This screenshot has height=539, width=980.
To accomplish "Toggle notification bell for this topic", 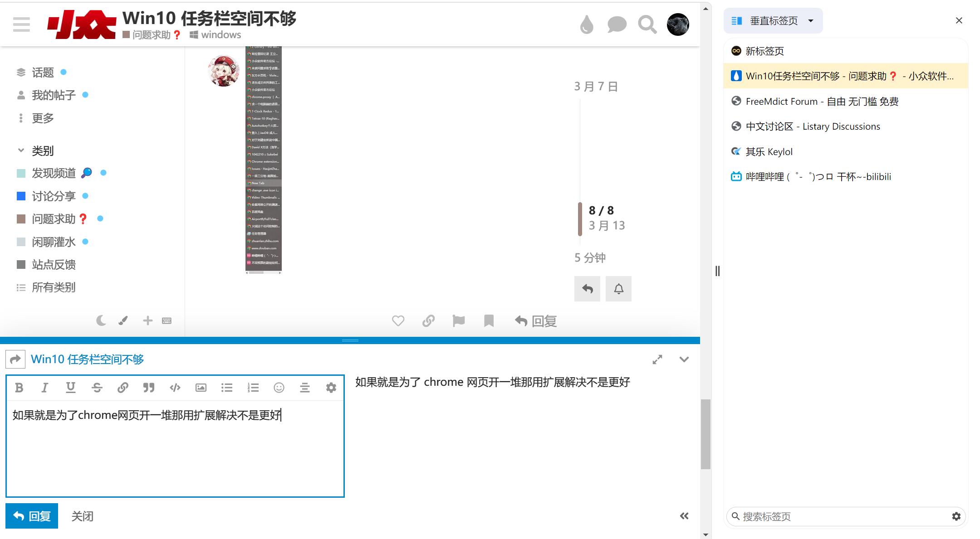I will pos(618,289).
